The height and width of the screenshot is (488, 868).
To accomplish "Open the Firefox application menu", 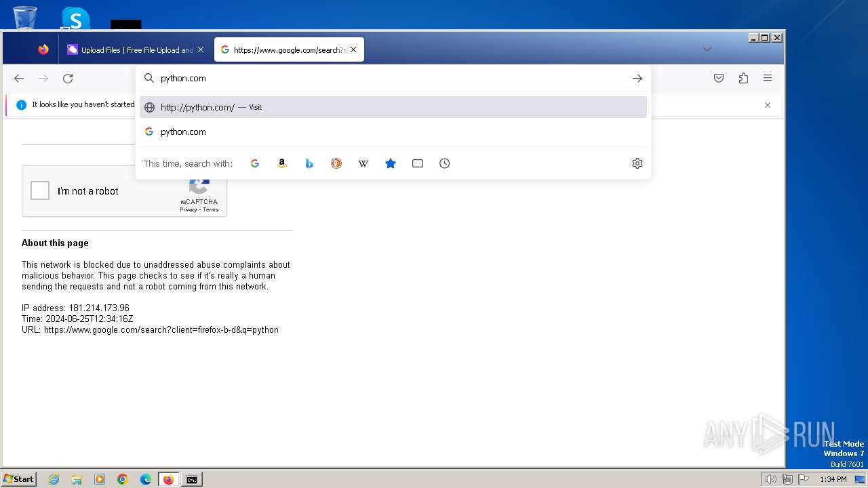I will click(768, 79).
